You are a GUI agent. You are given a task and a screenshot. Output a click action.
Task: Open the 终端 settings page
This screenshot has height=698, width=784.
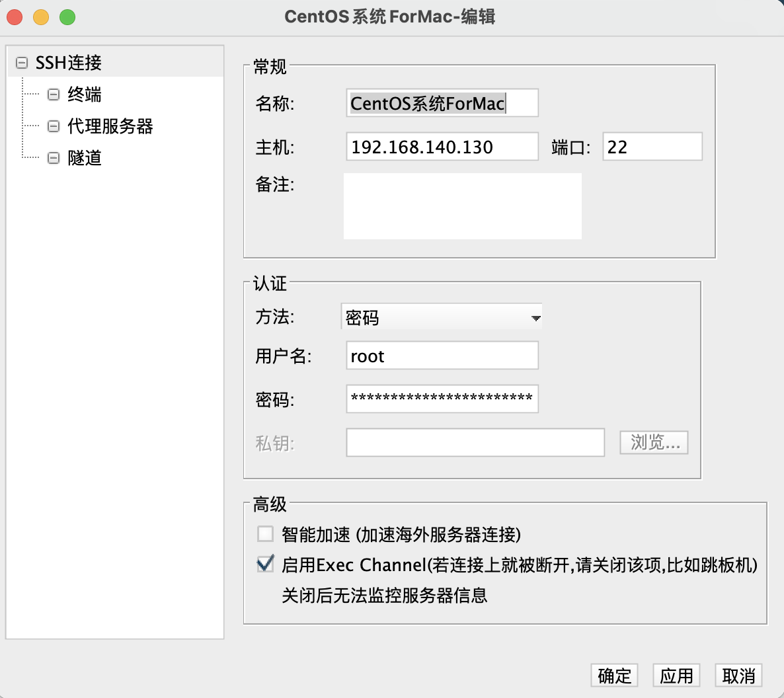tap(85, 95)
